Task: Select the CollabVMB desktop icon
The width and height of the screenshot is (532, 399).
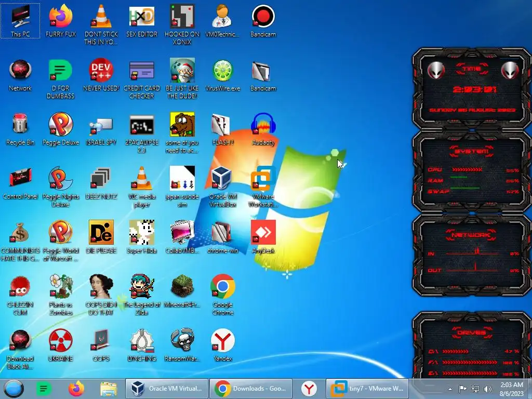Action: [182, 237]
